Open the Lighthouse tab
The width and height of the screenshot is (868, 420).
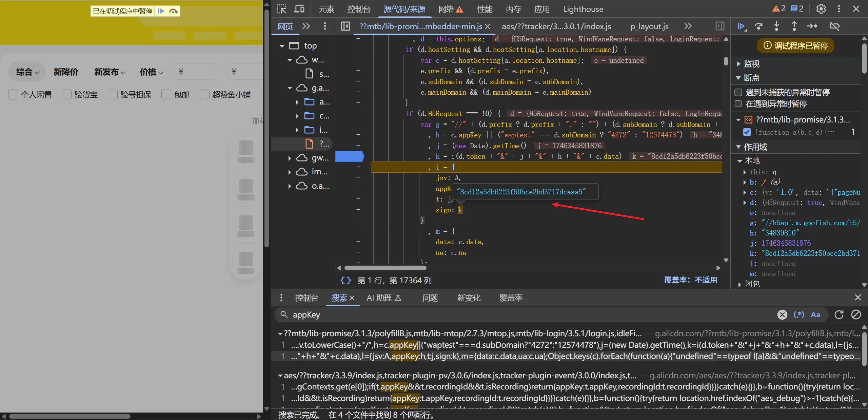pyautogui.click(x=583, y=9)
